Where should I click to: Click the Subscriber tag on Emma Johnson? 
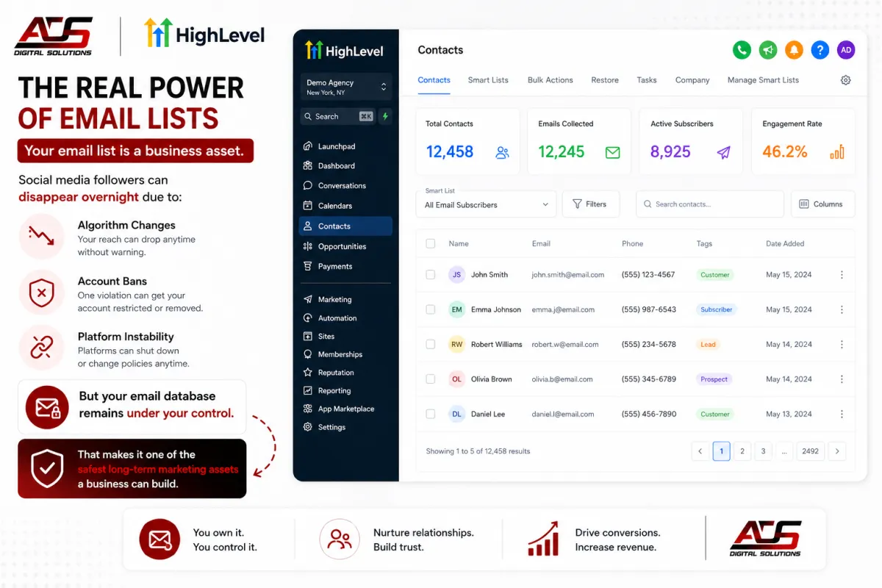[716, 309]
